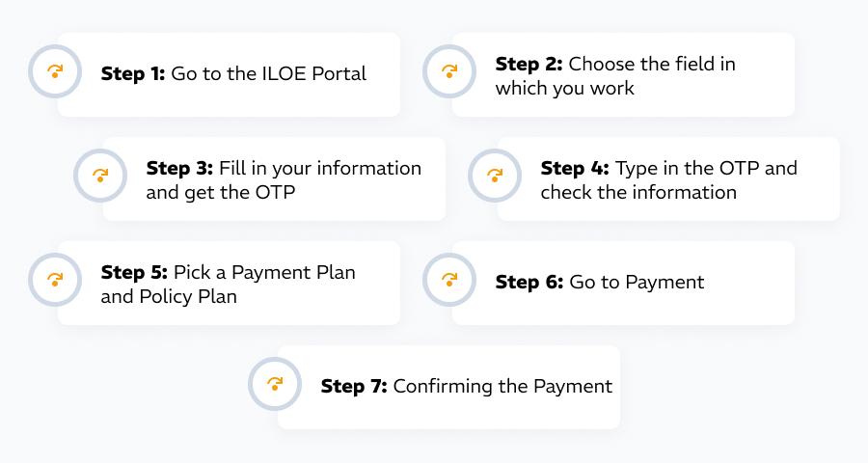
Task: Click 'Fill in your information' text
Action: pos(320,168)
